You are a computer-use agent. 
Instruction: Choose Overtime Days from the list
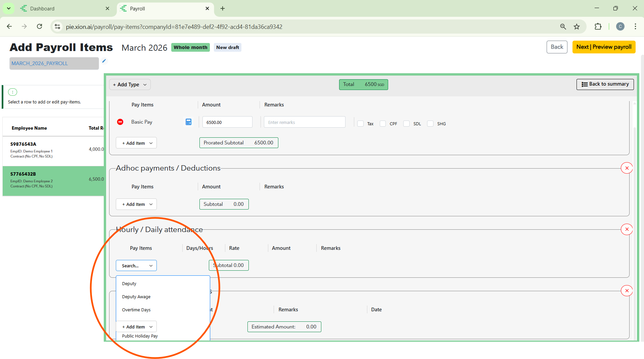click(136, 310)
